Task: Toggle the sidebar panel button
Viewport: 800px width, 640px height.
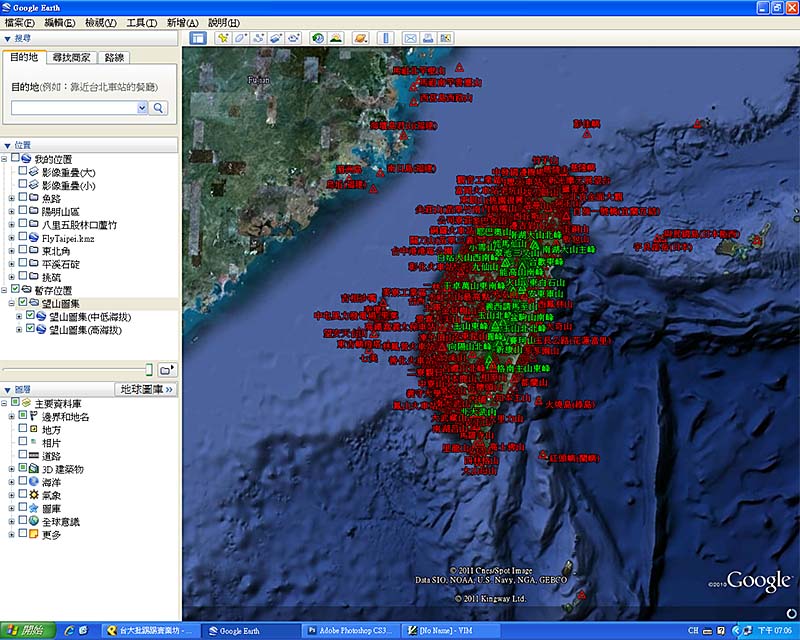Action: pos(198,38)
